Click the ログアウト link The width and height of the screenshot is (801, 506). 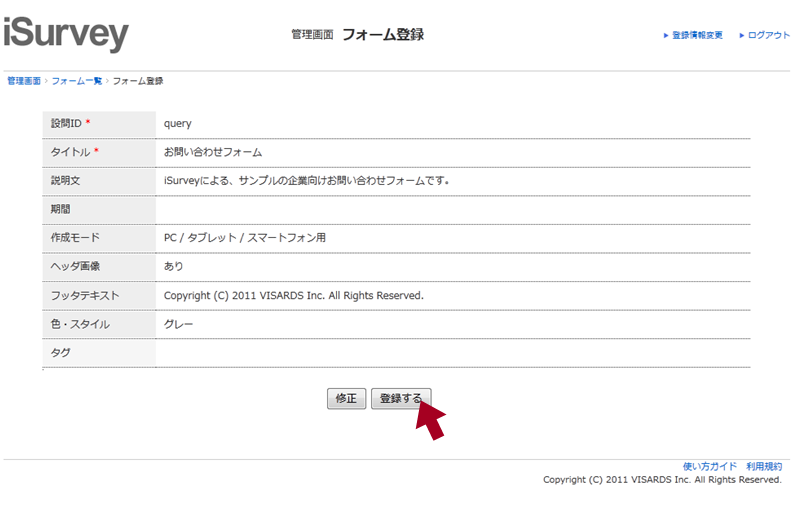[x=768, y=35]
